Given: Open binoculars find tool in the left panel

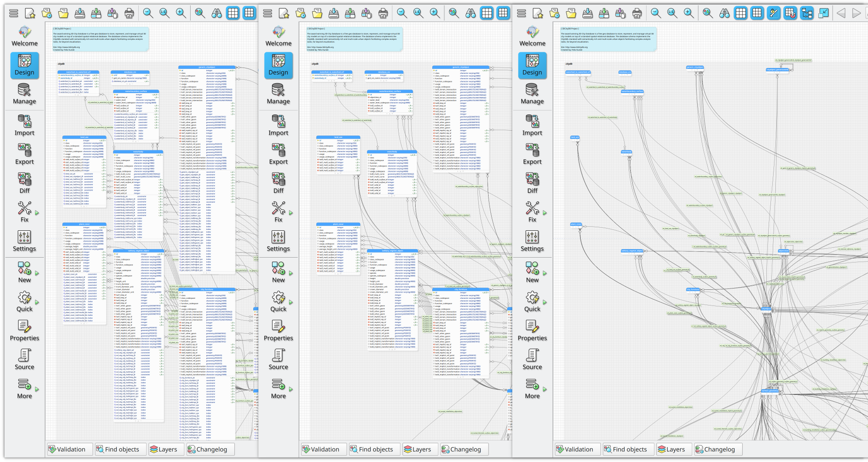Looking at the screenshot, I should [x=217, y=13].
